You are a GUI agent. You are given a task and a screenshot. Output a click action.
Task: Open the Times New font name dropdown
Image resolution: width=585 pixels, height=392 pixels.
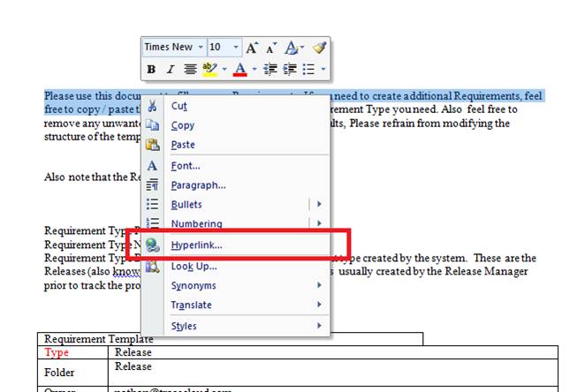tap(201, 48)
